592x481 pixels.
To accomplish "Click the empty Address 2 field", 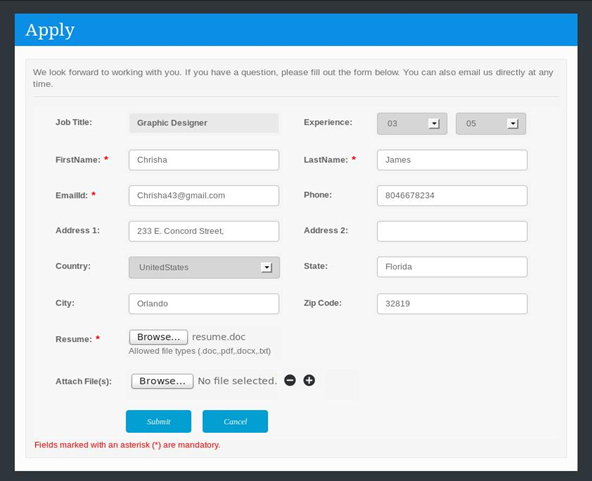I will click(x=452, y=231).
